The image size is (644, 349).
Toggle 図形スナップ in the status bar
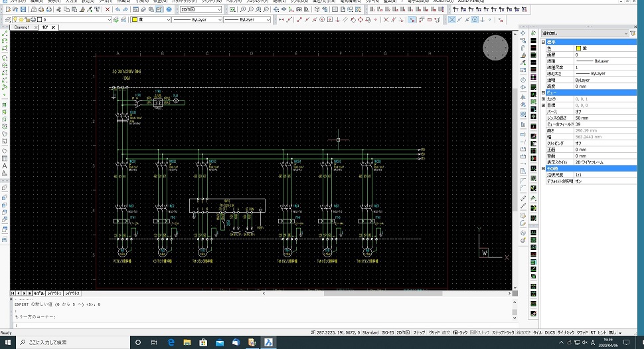click(x=479, y=332)
